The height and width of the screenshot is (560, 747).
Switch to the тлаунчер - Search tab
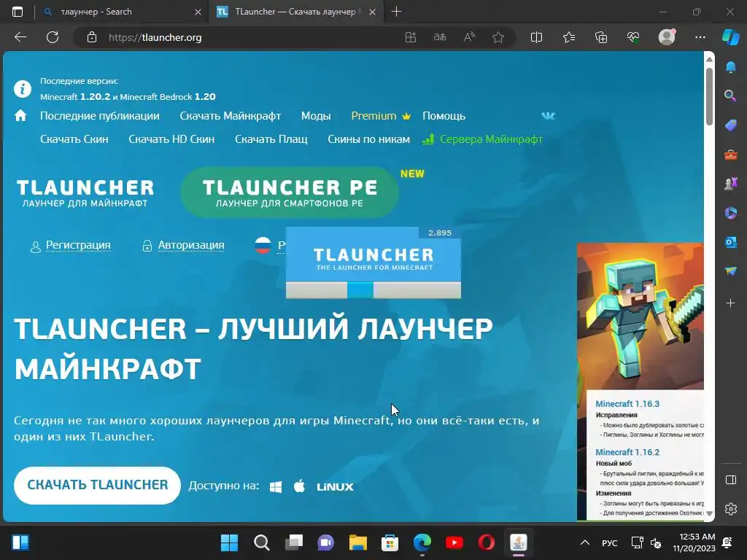(122, 12)
